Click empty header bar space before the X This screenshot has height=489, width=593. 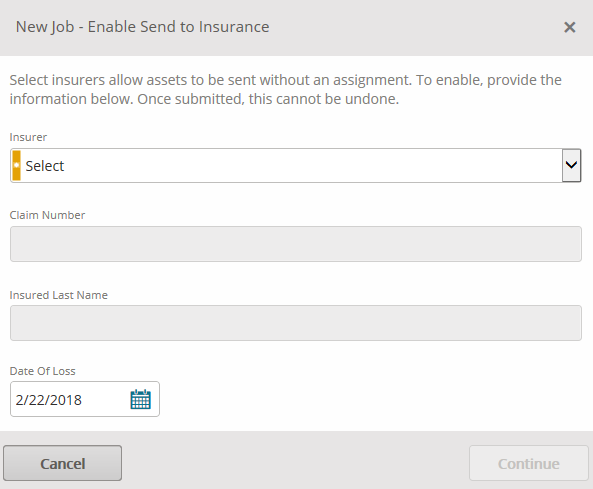click(x=416, y=27)
